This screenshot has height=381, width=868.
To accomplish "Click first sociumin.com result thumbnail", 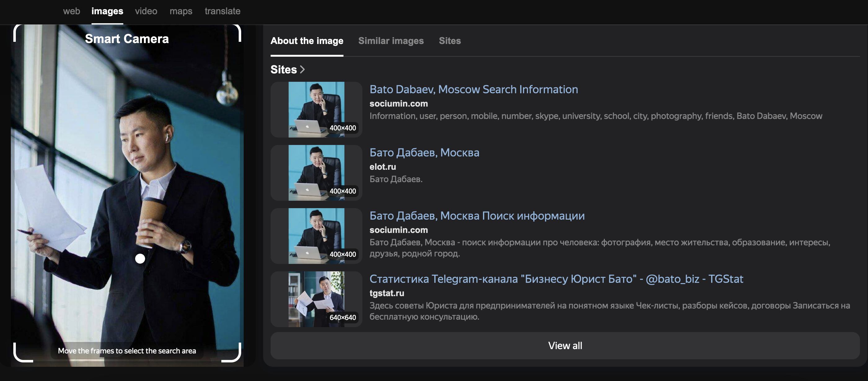I will [x=316, y=109].
